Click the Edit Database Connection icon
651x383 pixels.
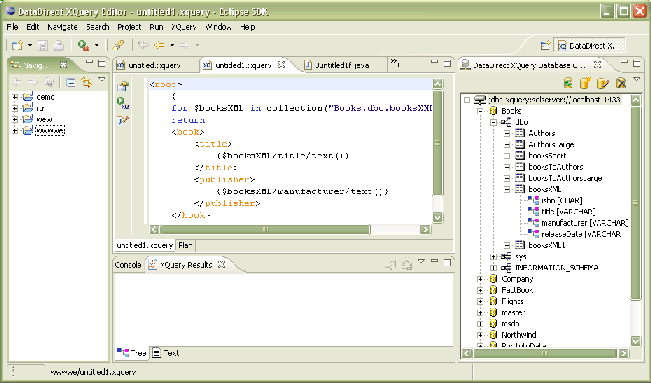(x=602, y=83)
